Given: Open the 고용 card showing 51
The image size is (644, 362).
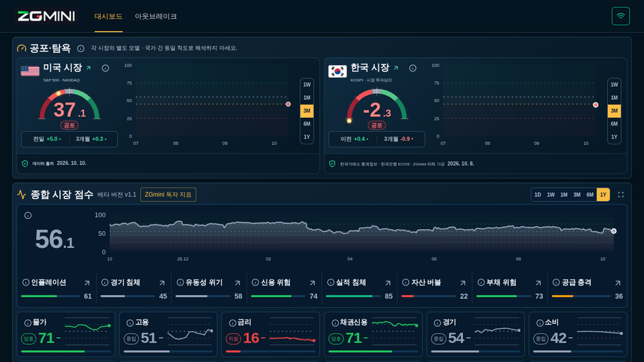Looking at the screenshot, I should [x=168, y=334].
